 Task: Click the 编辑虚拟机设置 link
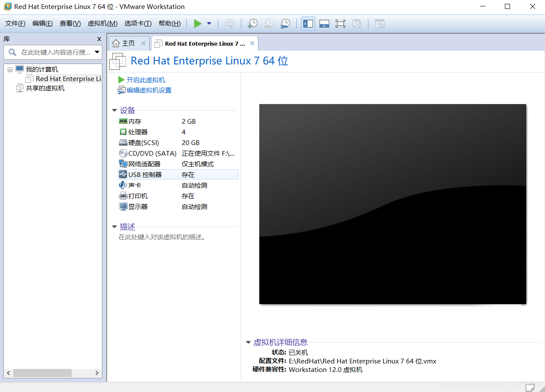[149, 90]
